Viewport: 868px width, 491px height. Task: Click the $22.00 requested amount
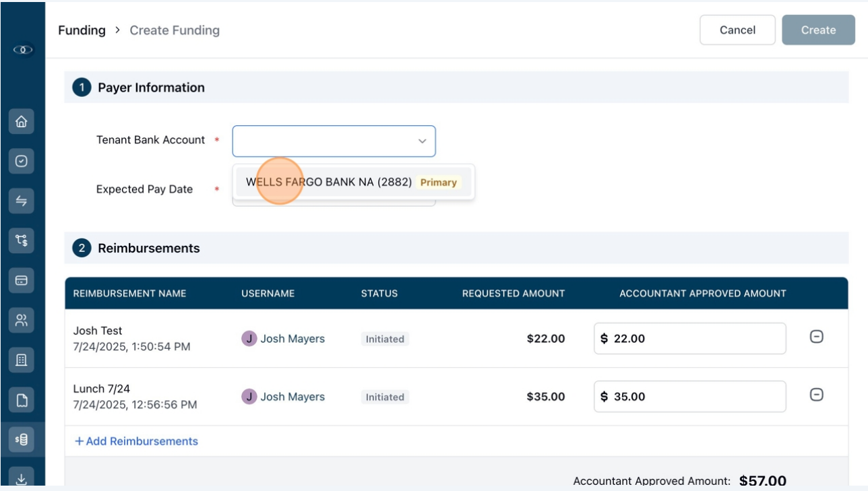(x=546, y=339)
